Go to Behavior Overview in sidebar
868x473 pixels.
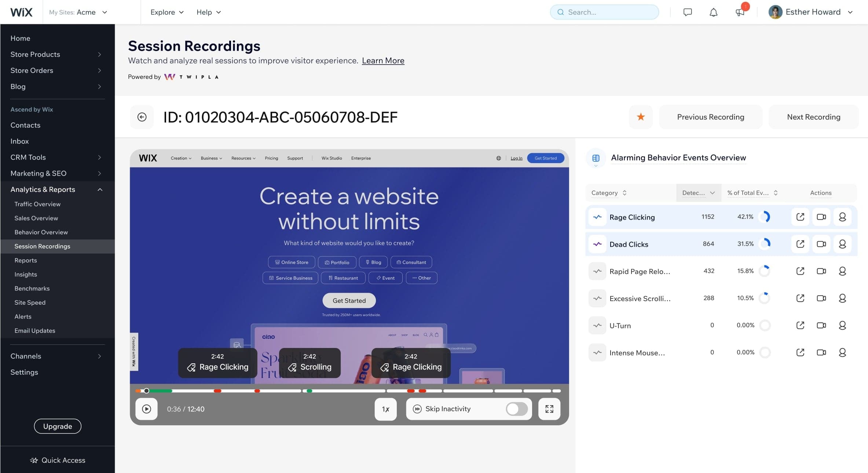click(41, 232)
